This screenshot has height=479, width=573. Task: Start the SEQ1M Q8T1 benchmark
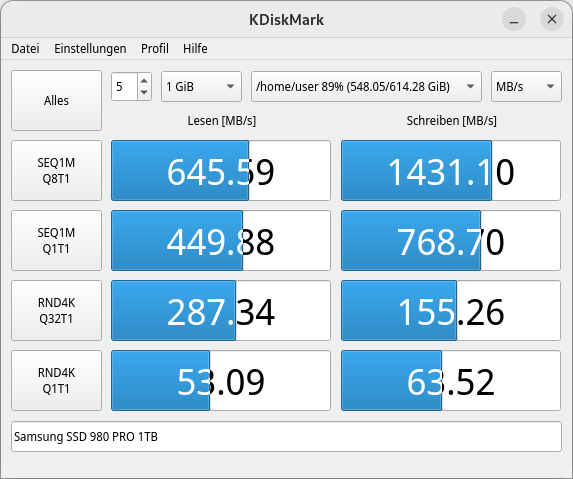click(56, 171)
